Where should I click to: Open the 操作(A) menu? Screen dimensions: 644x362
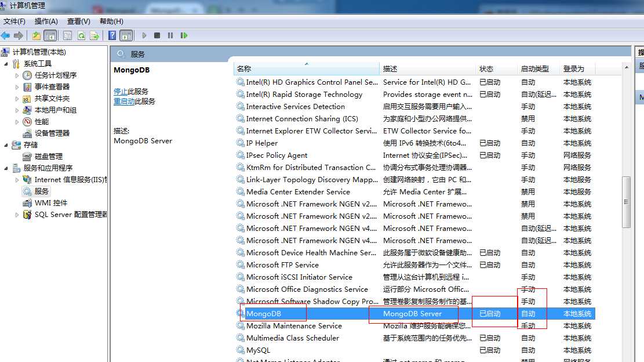(x=46, y=21)
